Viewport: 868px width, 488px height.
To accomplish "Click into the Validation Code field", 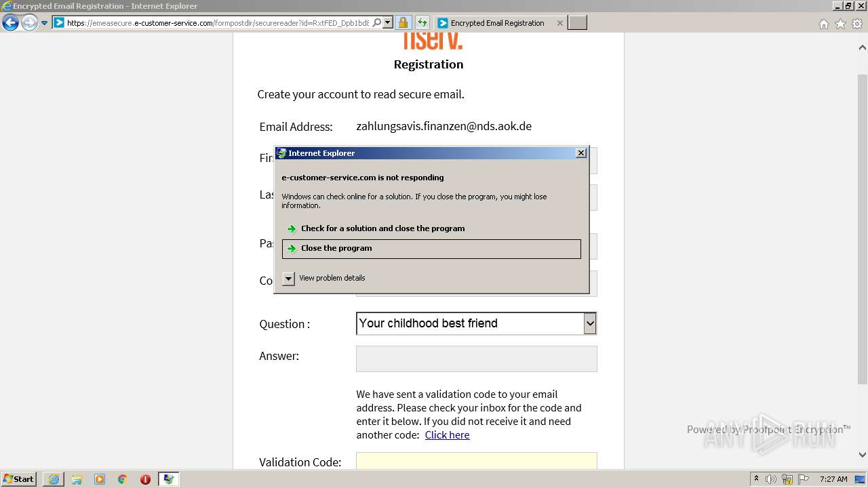I will pyautogui.click(x=476, y=461).
